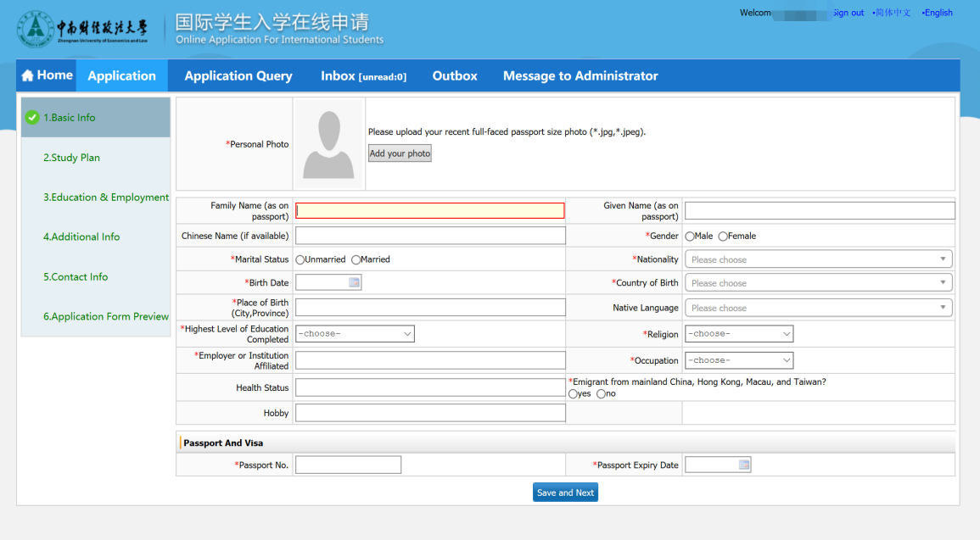Select 'no' for emigrant question
This screenshot has height=540, width=980.
coord(602,394)
